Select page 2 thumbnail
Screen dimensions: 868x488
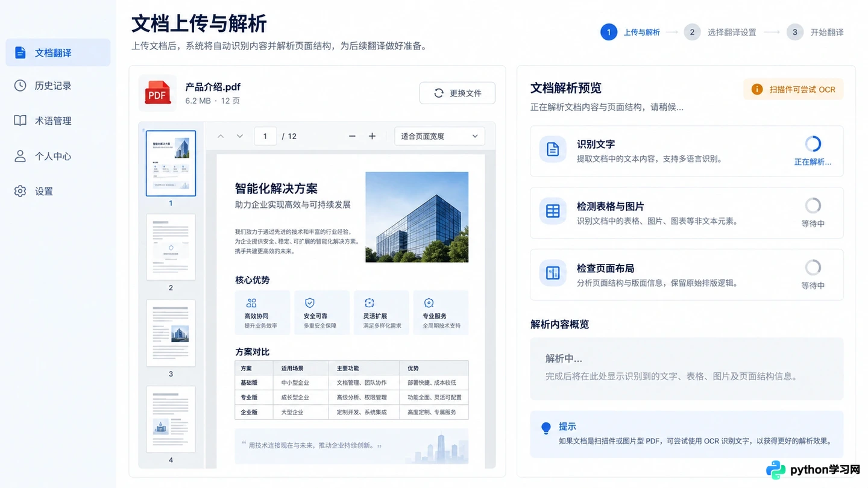coord(171,247)
